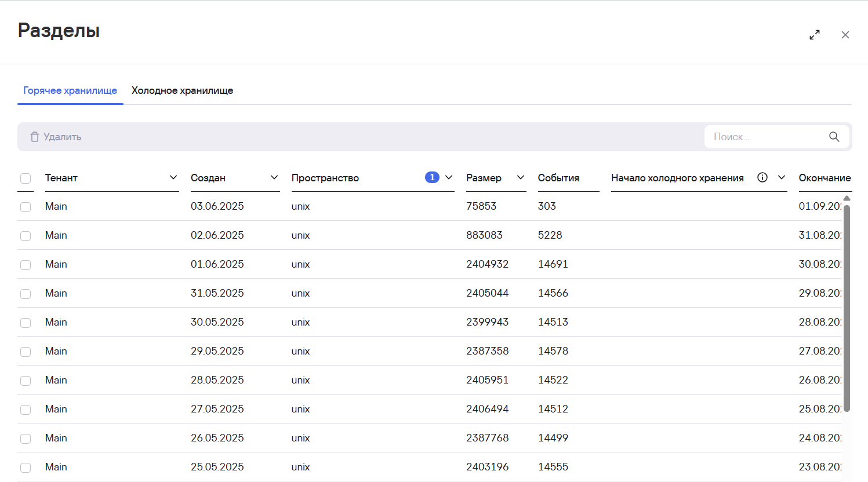Toggle the select-all checkbox in header
868x482 pixels.
26,178
